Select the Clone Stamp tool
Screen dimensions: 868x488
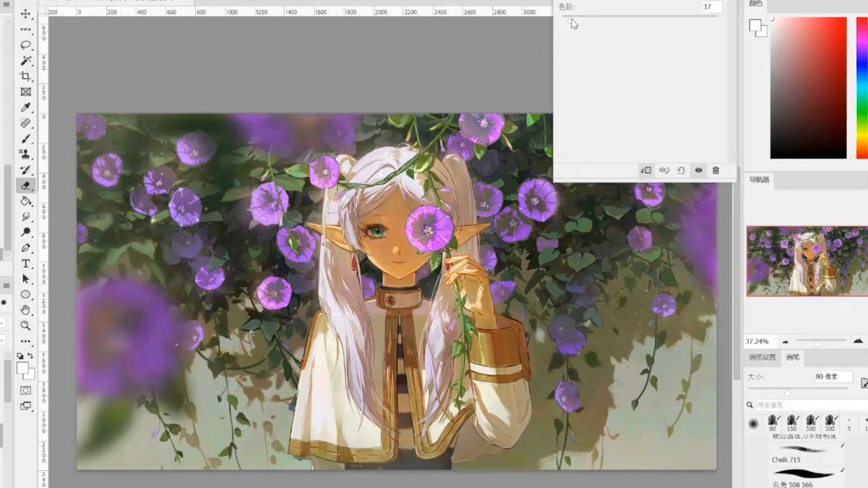pos(25,154)
